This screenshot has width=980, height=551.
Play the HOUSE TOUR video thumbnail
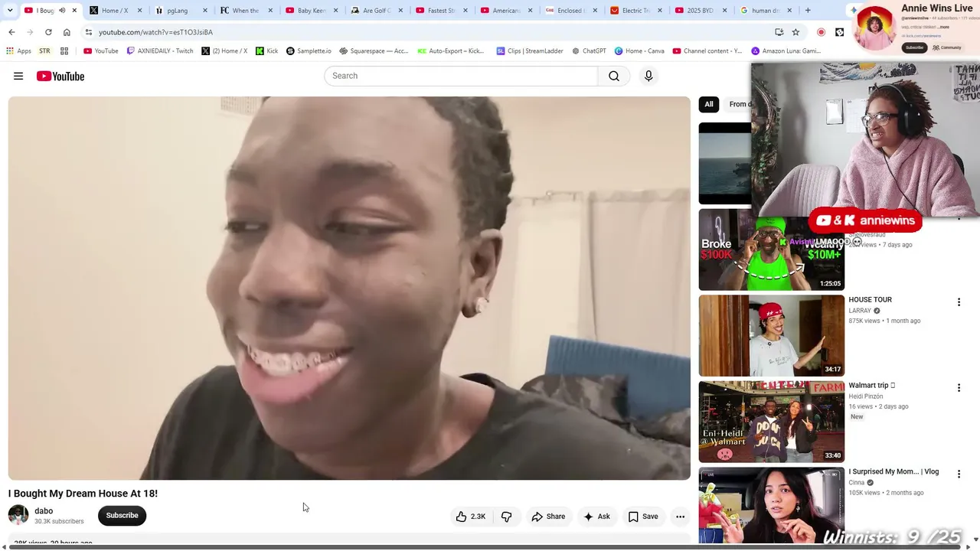point(771,336)
